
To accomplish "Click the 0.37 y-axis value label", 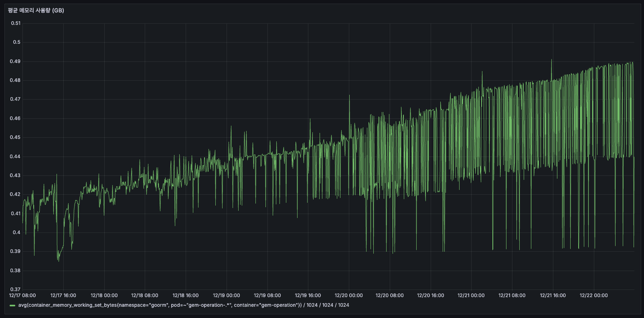I will (x=16, y=289).
